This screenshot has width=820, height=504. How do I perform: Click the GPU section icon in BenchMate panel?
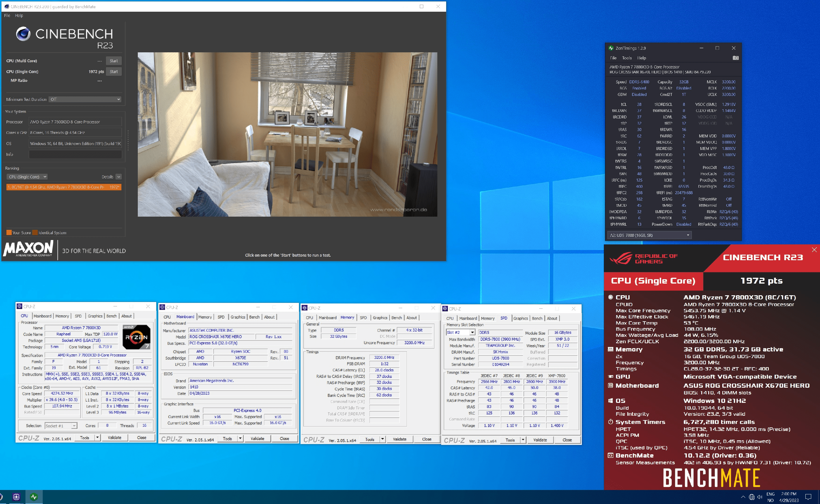pos(611,376)
